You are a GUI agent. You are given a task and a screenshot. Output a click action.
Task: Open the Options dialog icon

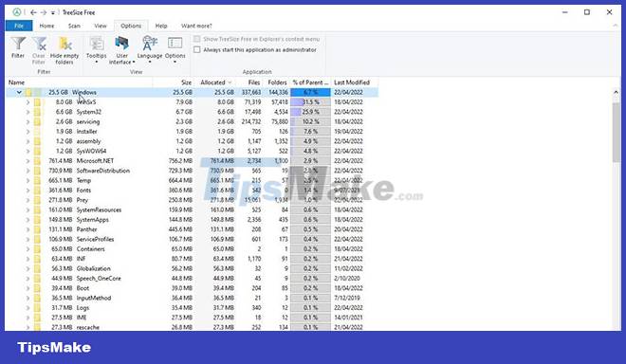pyautogui.click(x=175, y=43)
